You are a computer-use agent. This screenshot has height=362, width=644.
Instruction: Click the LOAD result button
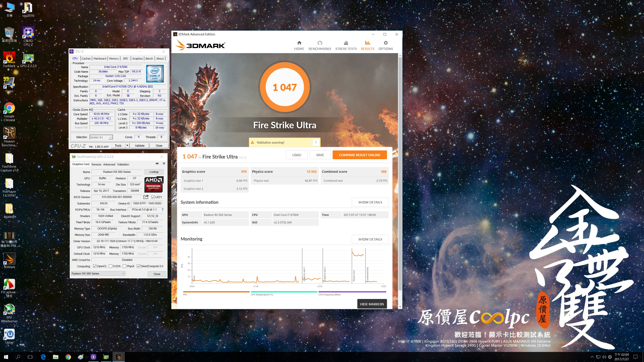[297, 155]
